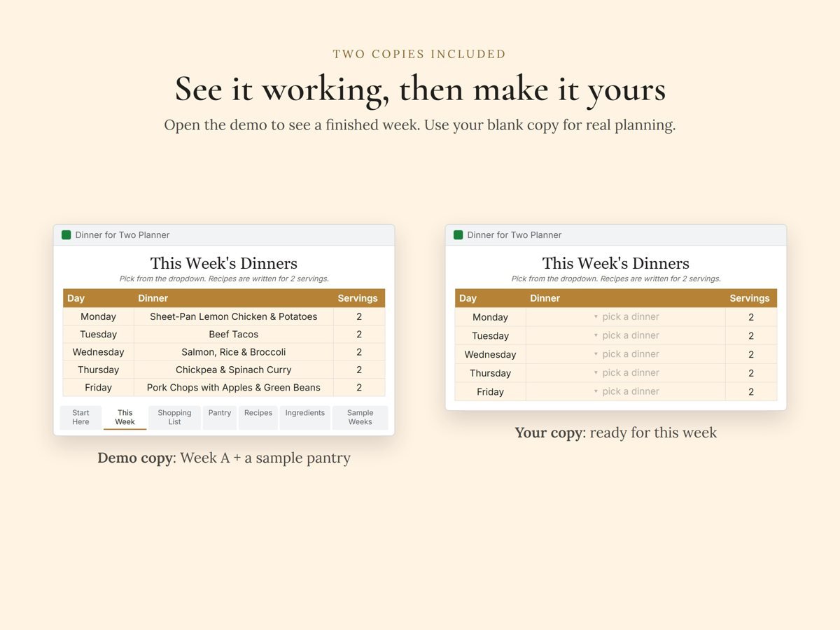This screenshot has width=840, height=630.
Task: Open the Ingredients tab
Action: 305,417
